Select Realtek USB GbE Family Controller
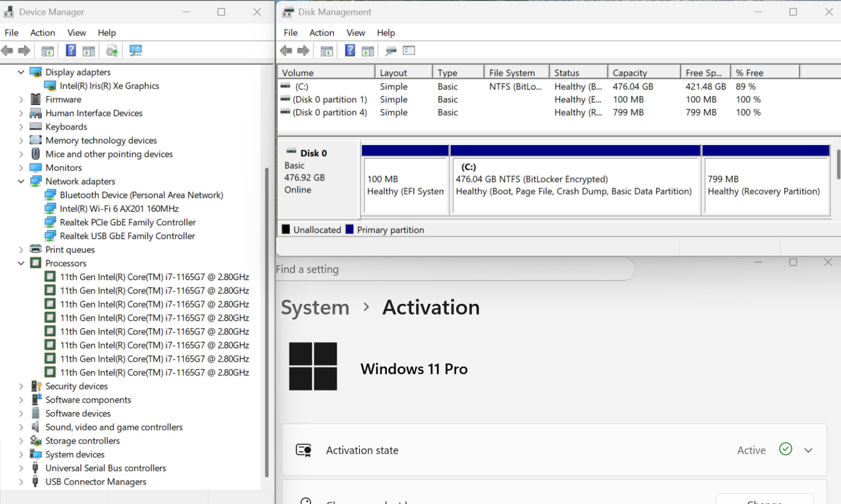841x504 pixels. 127,236
